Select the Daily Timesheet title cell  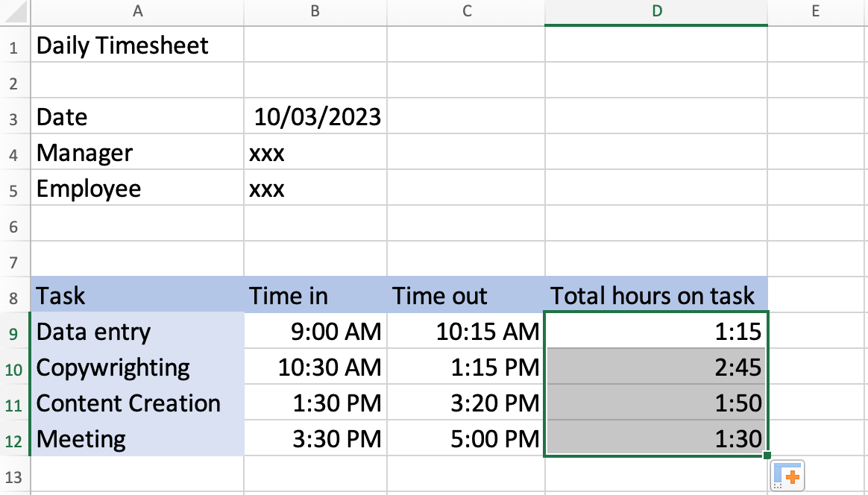[137, 46]
